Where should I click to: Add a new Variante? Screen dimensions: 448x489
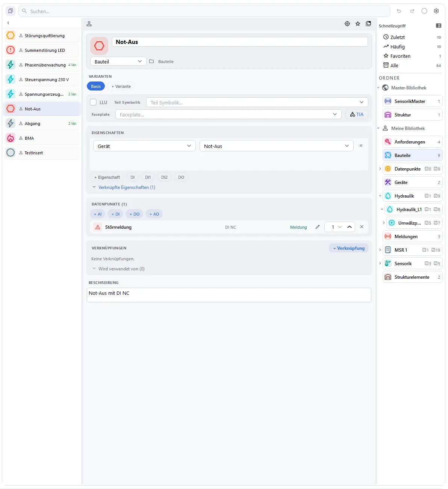(x=121, y=86)
